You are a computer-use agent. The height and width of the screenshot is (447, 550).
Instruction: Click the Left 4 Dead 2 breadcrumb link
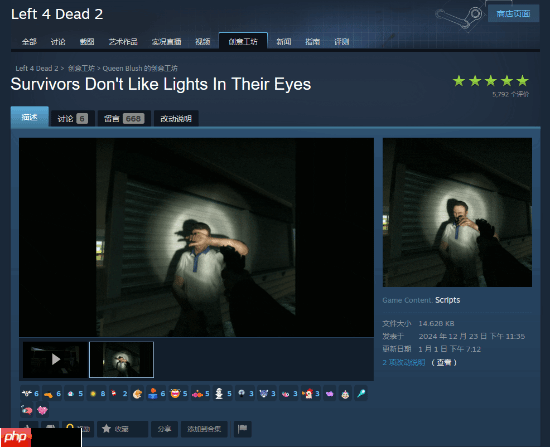[x=36, y=68]
